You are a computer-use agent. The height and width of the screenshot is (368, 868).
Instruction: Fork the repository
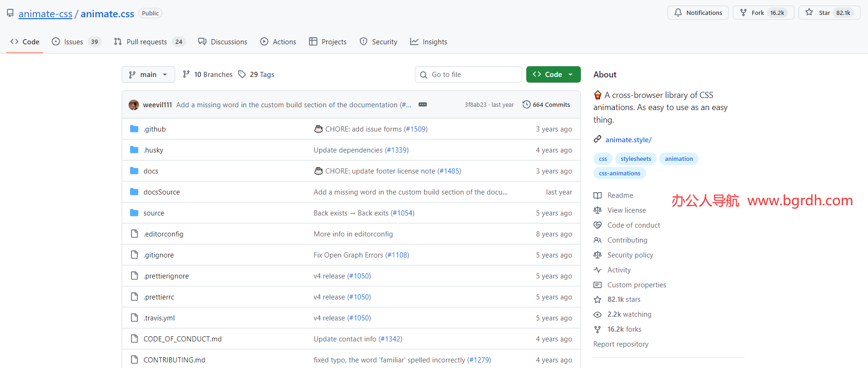763,13
